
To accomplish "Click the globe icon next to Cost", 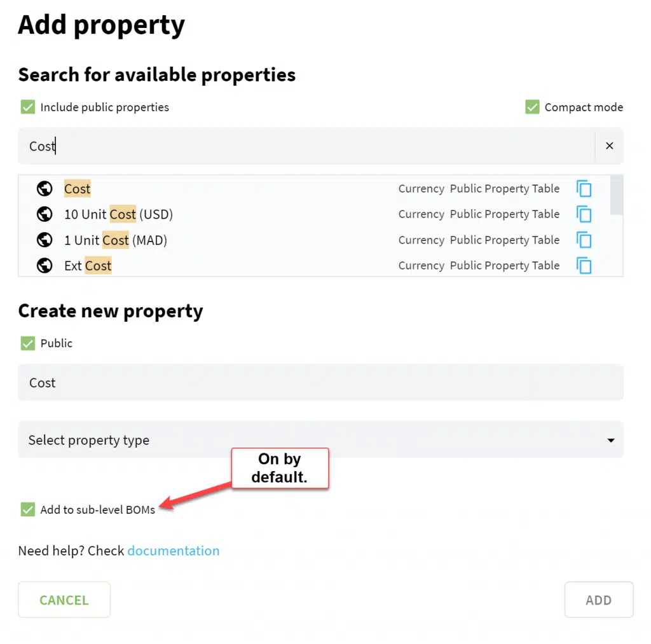I will tap(45, 189).
